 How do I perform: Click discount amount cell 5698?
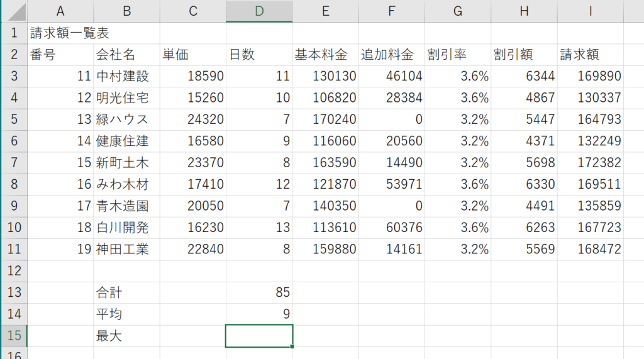[x=524, y=163]
